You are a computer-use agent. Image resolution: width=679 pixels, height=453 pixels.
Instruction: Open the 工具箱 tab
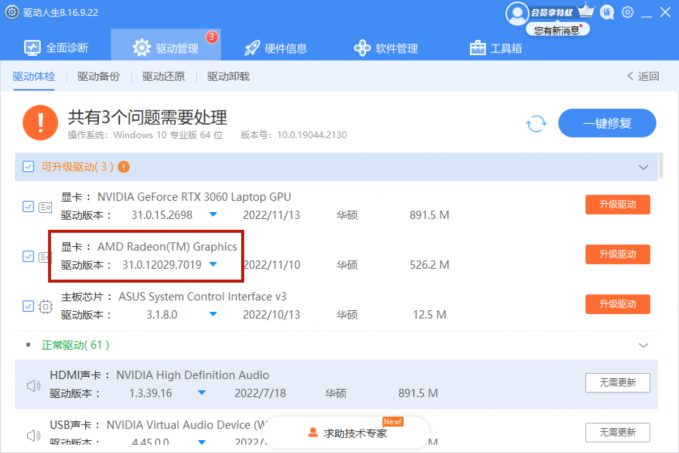pos(496,48)
